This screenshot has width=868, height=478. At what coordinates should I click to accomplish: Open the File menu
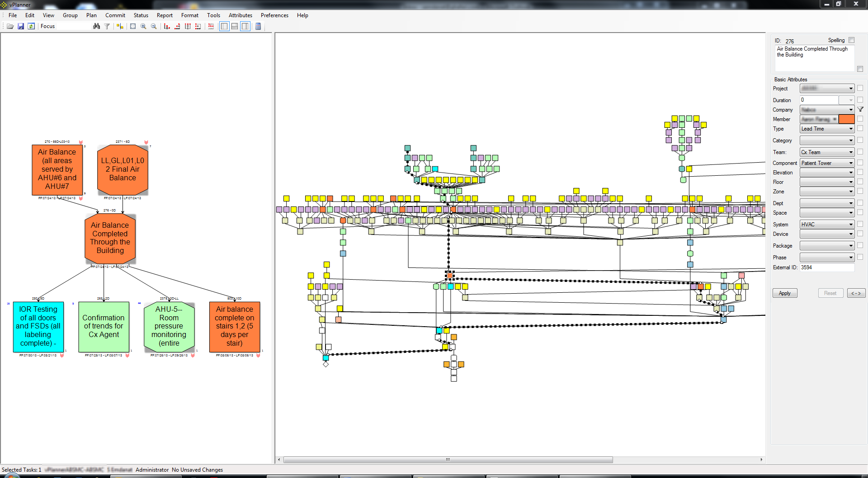tap(13, 15)
